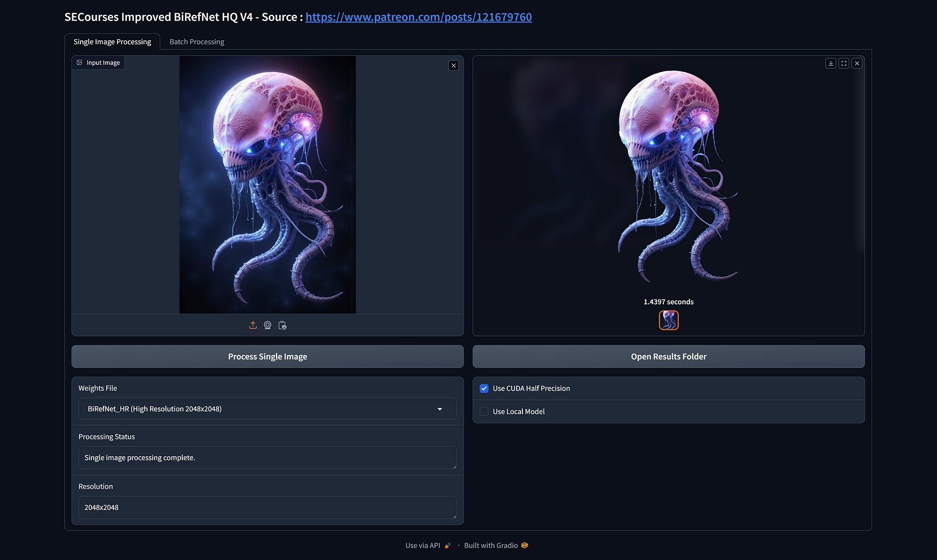The height and width of the screenshot is (560, 937).
Task: Close the output image preview
Action: [857, 64]
